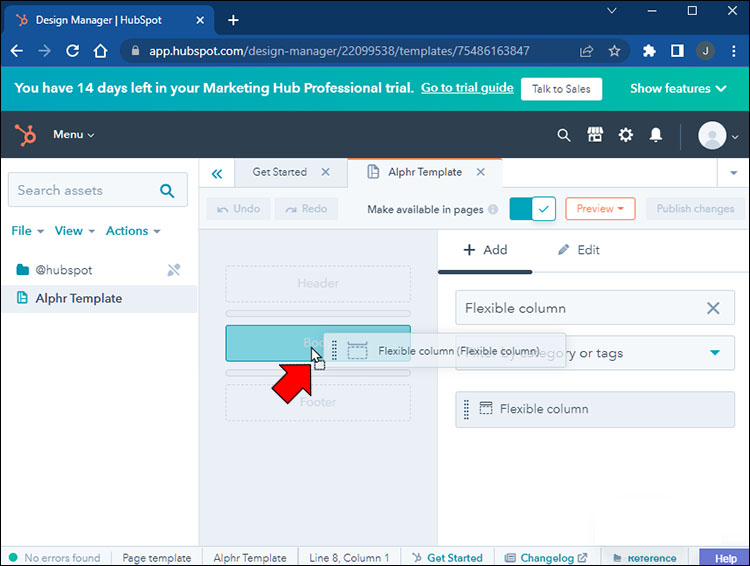Open the View dropdown menu

[75, 231]
